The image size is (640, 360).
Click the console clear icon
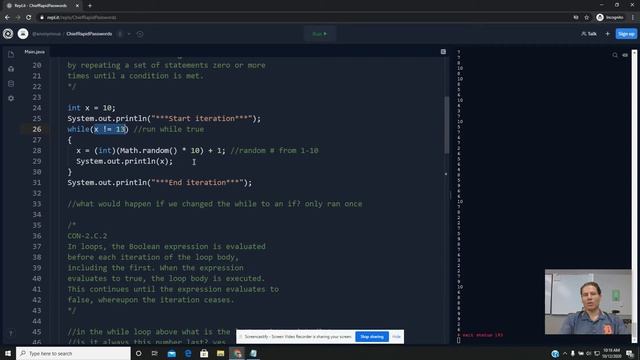coord(625,55)
